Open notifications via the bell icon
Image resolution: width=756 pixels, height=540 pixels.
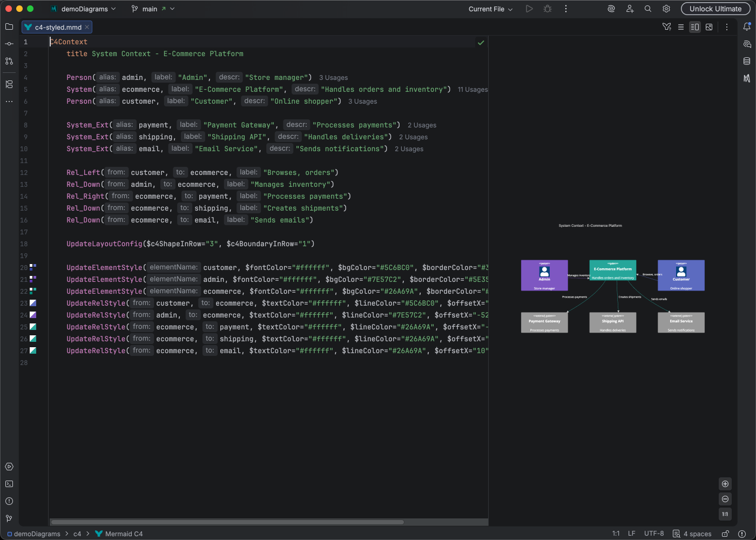pyautogui.click(x=747, y=26)
